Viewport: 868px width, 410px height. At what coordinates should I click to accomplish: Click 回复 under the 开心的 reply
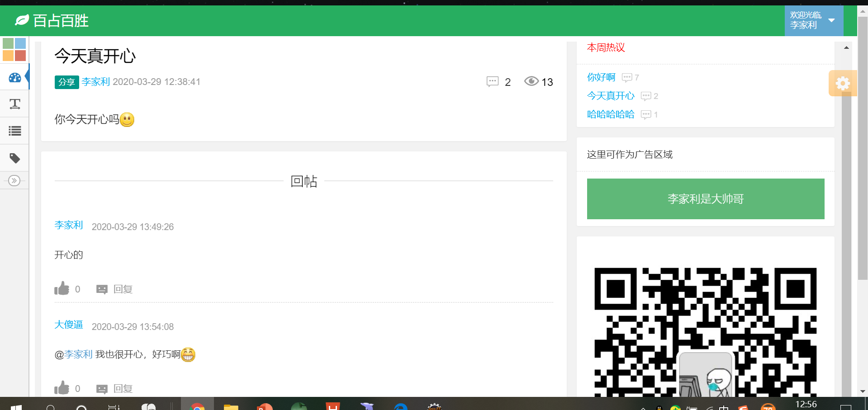123,289
